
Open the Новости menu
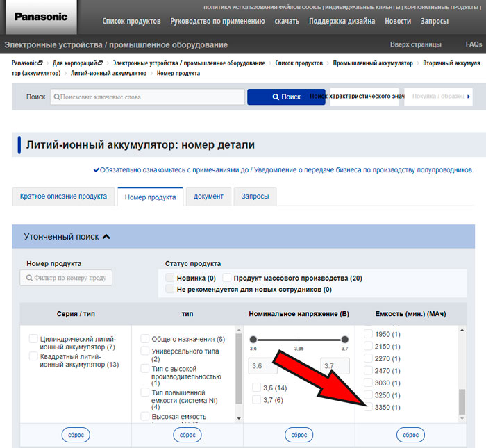(x=398, y=21)
